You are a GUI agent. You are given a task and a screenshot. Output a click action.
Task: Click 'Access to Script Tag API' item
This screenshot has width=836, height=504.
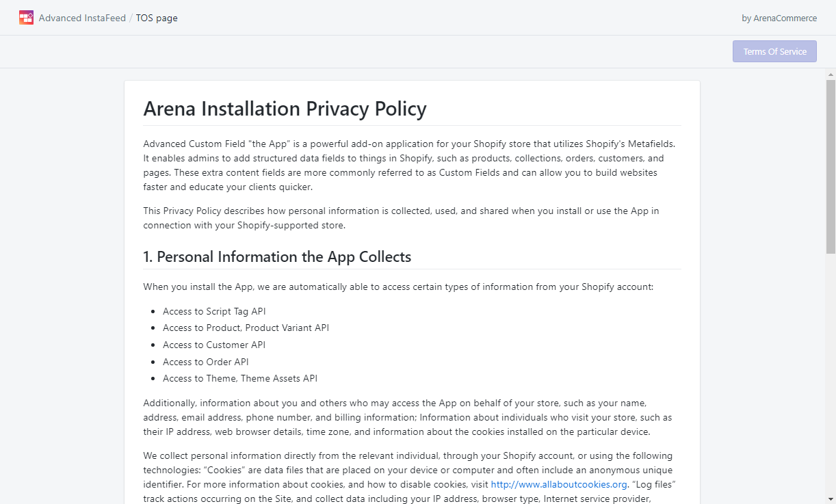point(214,311)
